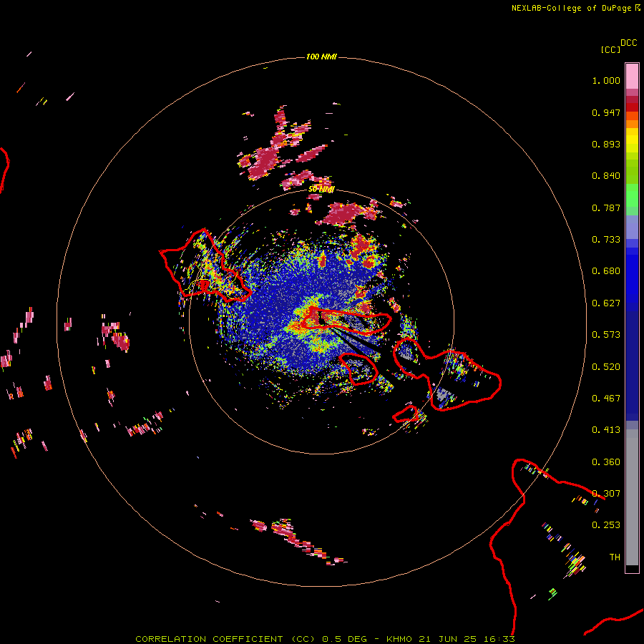Click the 0.787 color scale value
The image size is (644, 644).
pyautogui.click(x=606, y=208)
